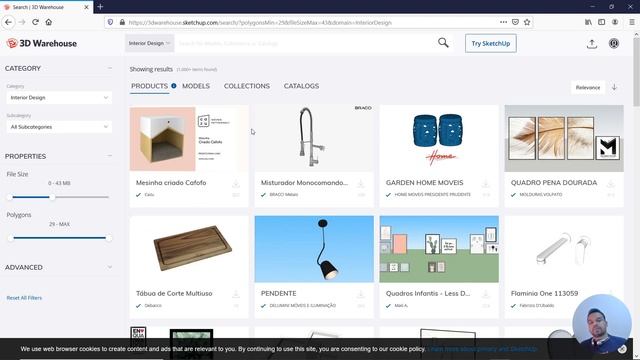The image size is (640, 360).
Task: Download the GARDEN HOME MOVEIS model
Action: tap(485, 184)
